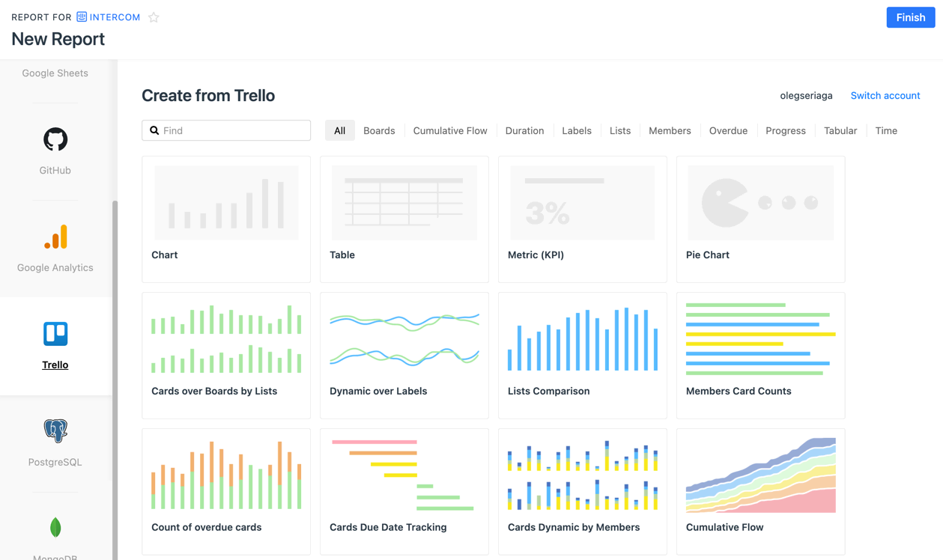The width and height of the screenshot is (943, 560).
Task: Choose the Table template thumbnail
Action: 404,203
